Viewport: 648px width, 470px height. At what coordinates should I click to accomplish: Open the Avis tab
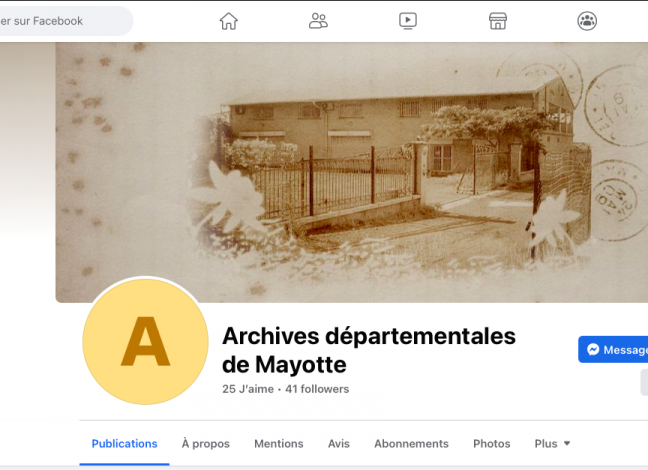[338, 444]
